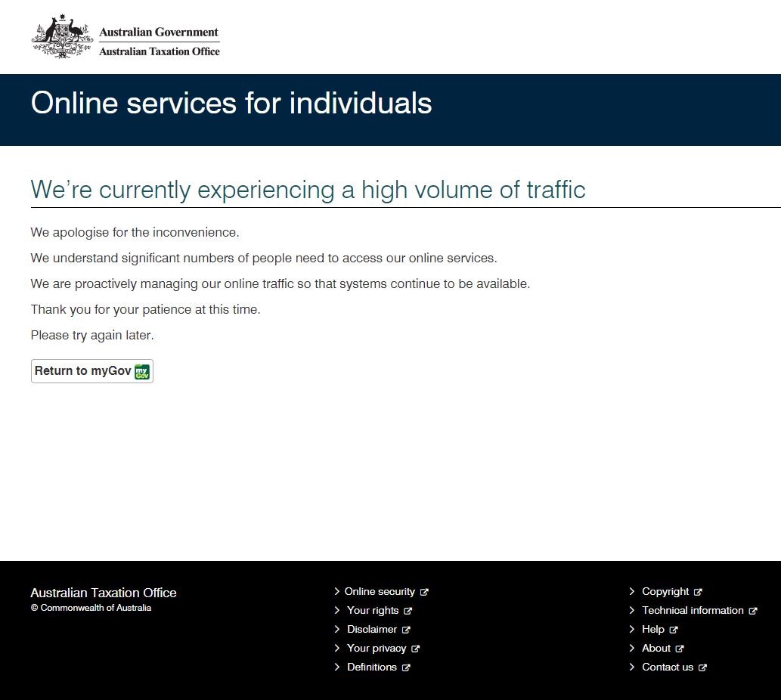This screenshot has height=700, width=781.
Task: Click external link icon beside Help
Action: tap(674, 629)
